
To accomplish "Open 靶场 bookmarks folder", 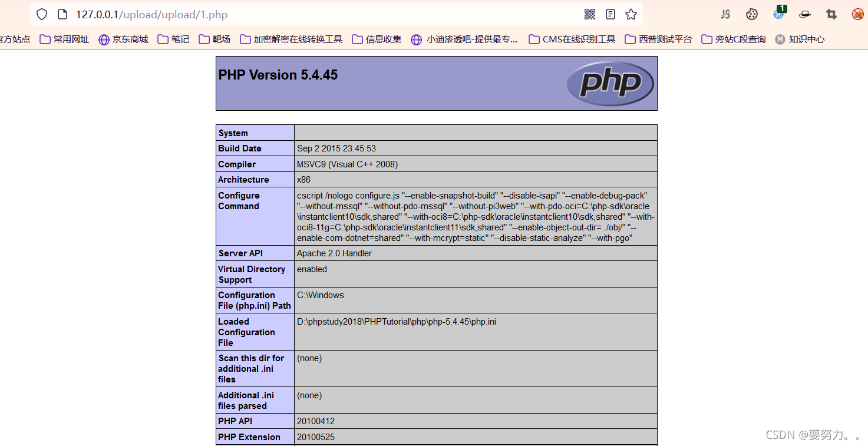I will click(x=214, y=39).
